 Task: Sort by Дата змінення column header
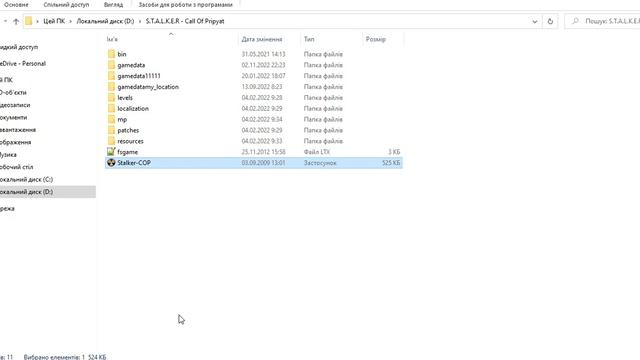[262, 39]
